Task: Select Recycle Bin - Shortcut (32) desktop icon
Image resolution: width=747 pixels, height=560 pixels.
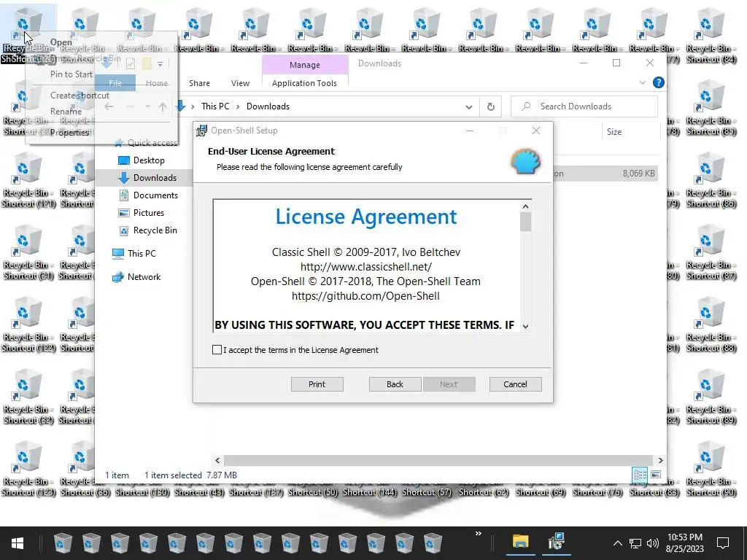Action: (x=28, y=397)
